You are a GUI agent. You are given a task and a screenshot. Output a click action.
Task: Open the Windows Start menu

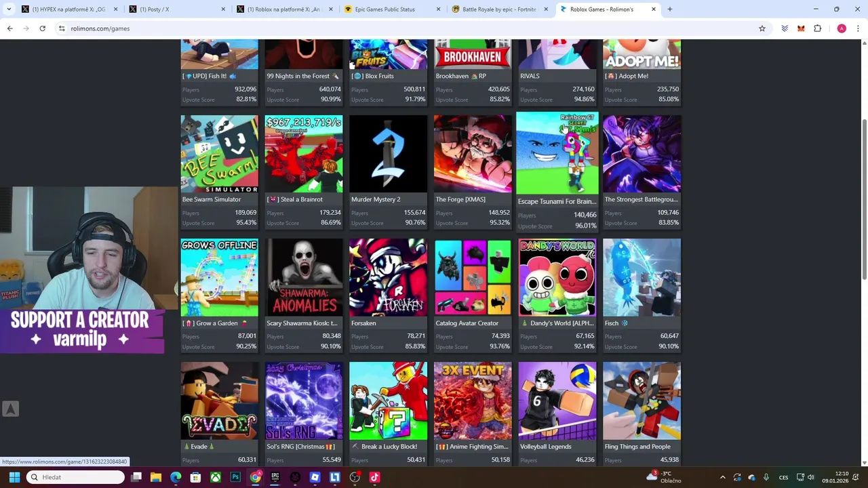pyautogui.click(x=14, y=477)
